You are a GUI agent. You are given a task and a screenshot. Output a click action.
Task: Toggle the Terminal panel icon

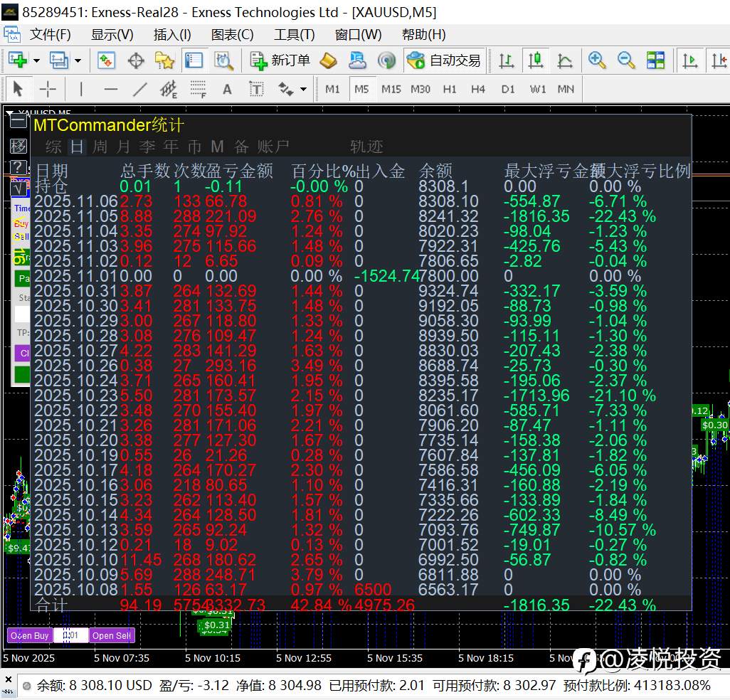194,60
